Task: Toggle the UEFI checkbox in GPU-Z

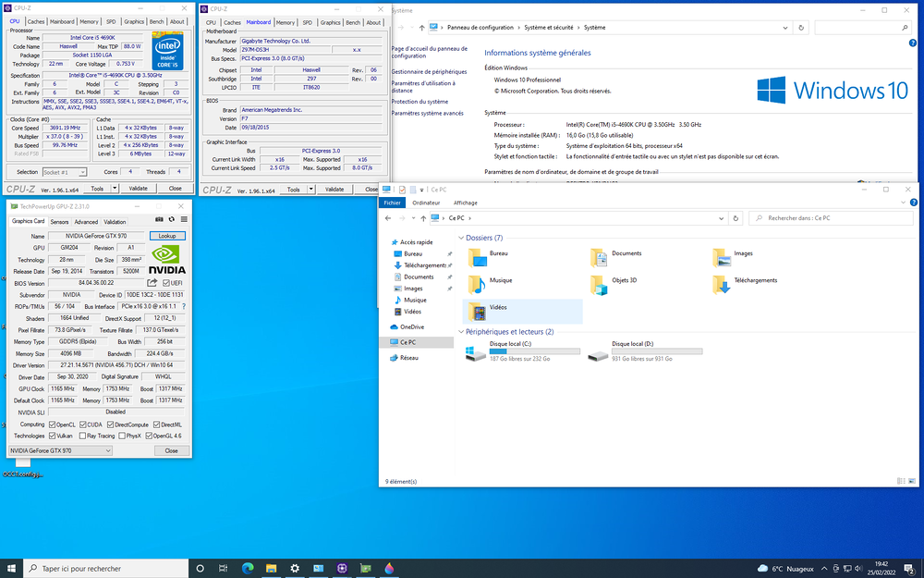Action: coord(166,283)
